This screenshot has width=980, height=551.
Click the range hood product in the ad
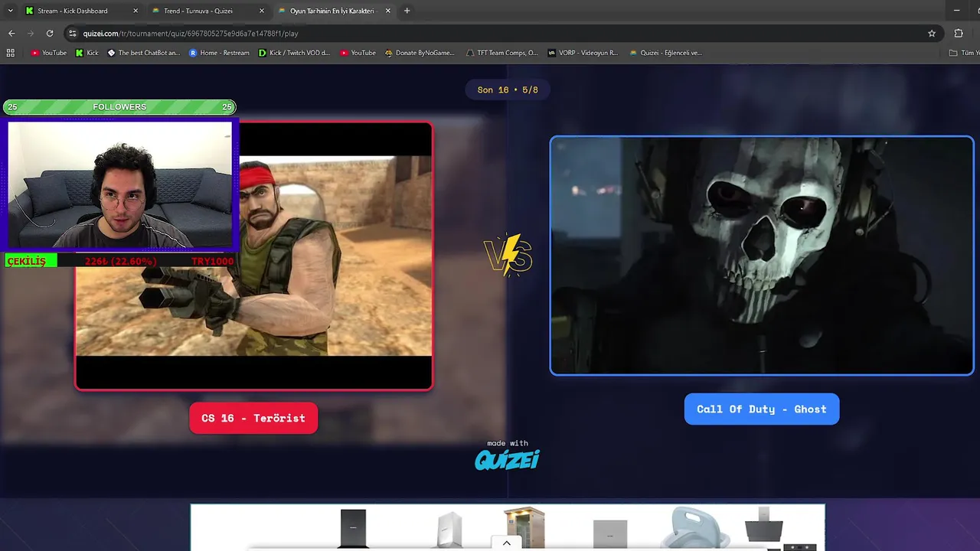click(766, 527)
